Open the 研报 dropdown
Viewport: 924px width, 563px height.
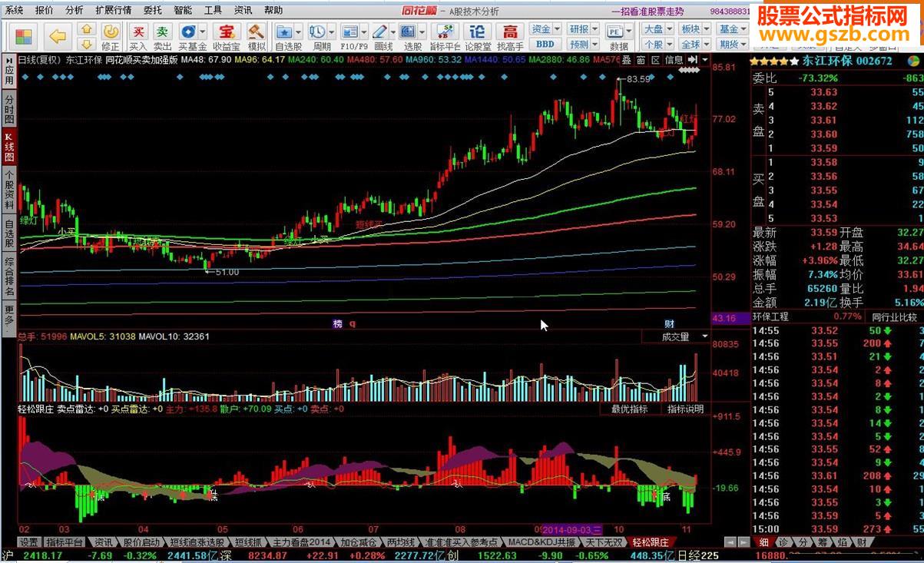[582, 29]
